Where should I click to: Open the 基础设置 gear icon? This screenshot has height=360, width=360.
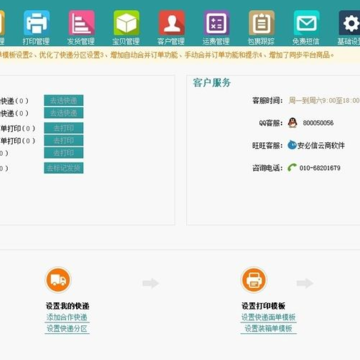pyautogui.click(x=349, y=23)
